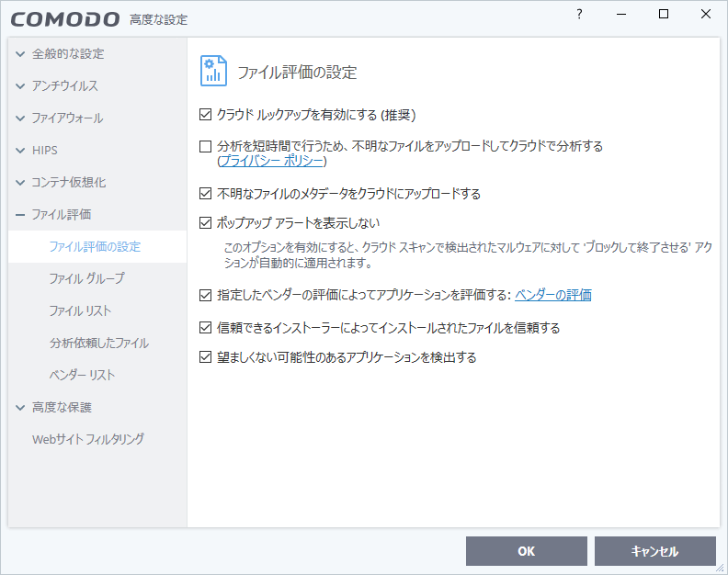
Task: Collapse the ファイル評価 section
Action: point(20,214)
